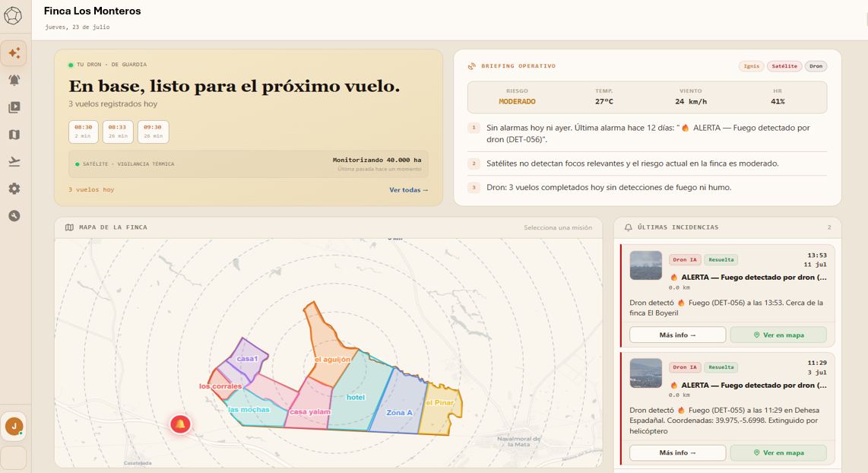Select the 08:30 flight chip
Image resolution: width=868 pixels, height=473 pixels.
click(x=84, y=132)
